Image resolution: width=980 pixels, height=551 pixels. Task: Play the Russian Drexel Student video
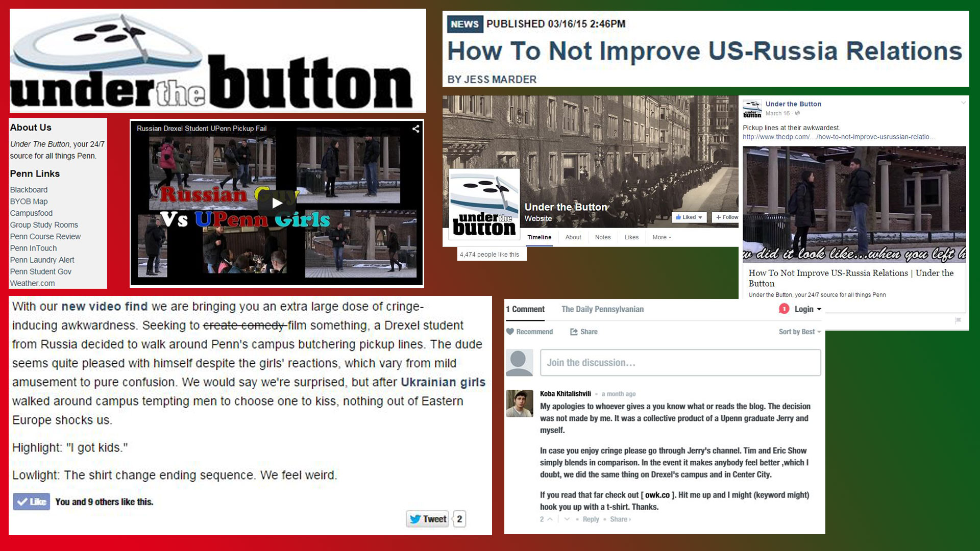click(277, 203)
